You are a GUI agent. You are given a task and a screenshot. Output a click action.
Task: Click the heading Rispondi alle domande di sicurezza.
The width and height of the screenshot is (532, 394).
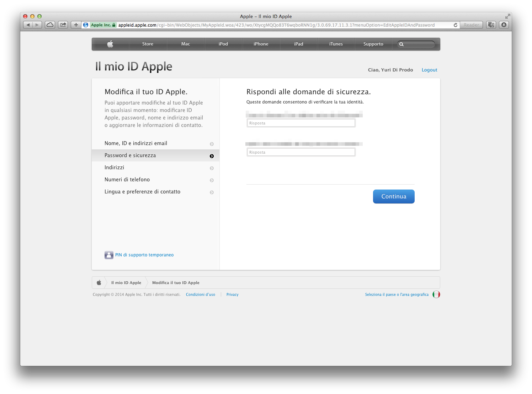tap(309, 92)
